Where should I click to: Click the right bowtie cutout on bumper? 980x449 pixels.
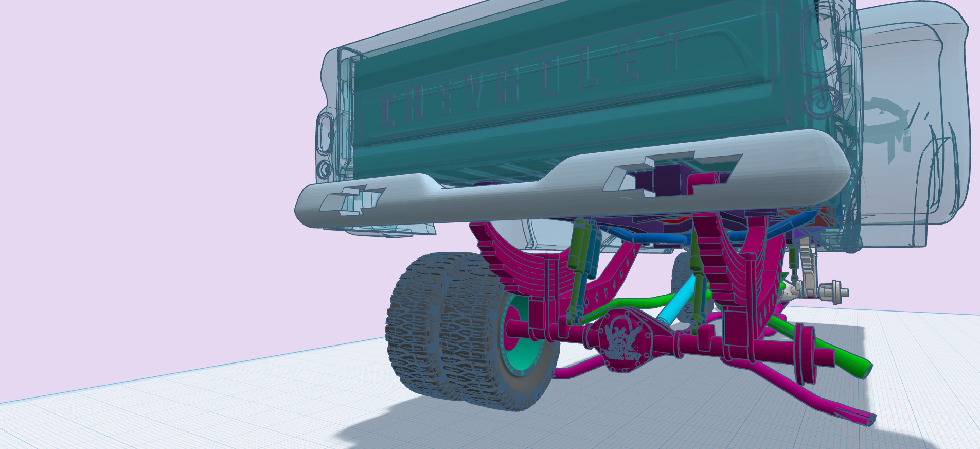pos(671,174)
